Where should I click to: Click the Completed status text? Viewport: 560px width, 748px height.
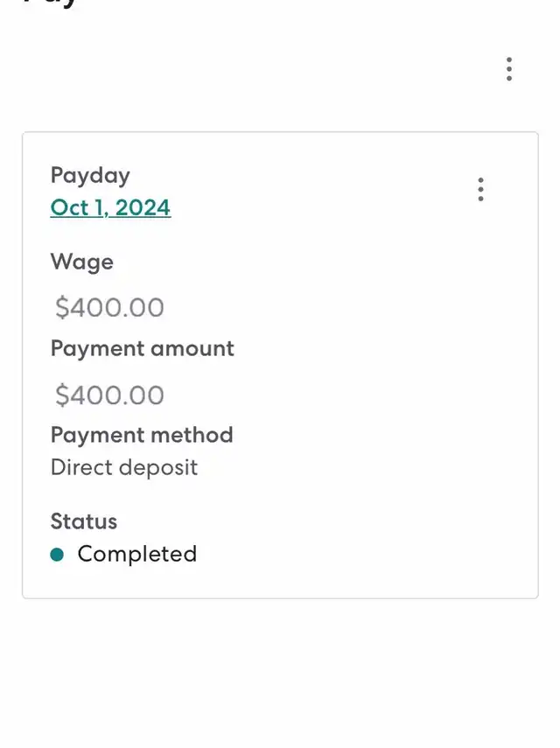click(x=137, y=554)
